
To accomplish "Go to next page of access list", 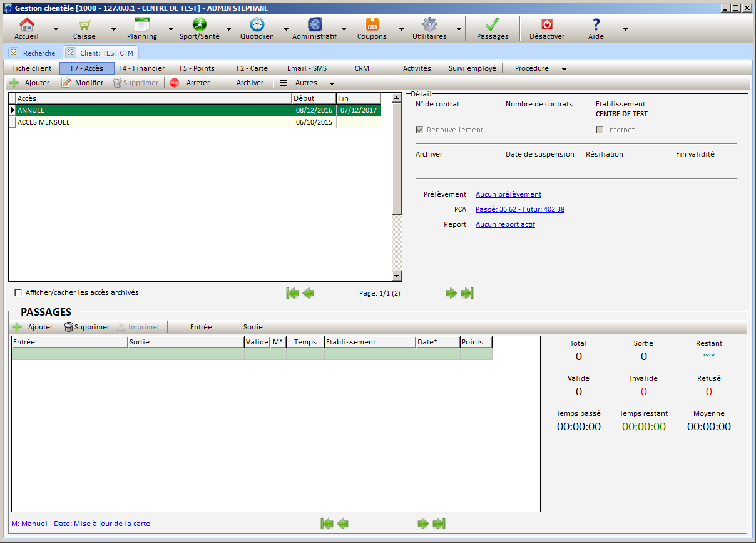I will tap(451, 293).
